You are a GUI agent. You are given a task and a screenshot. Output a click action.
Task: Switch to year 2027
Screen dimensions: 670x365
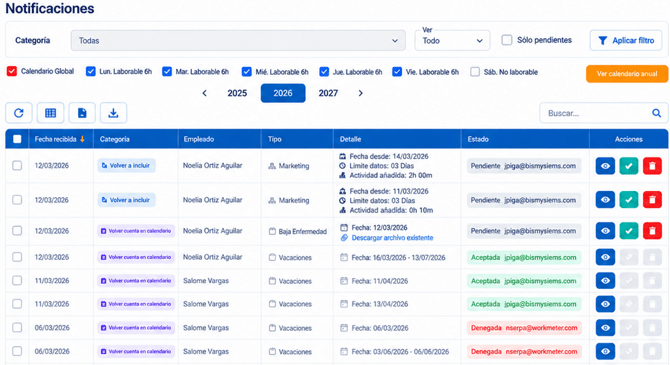[x=328, y=93]
